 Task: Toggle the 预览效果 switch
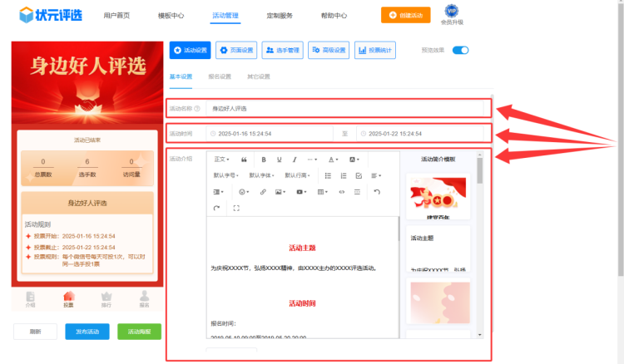pyautogui.click(x=460, y=50)
